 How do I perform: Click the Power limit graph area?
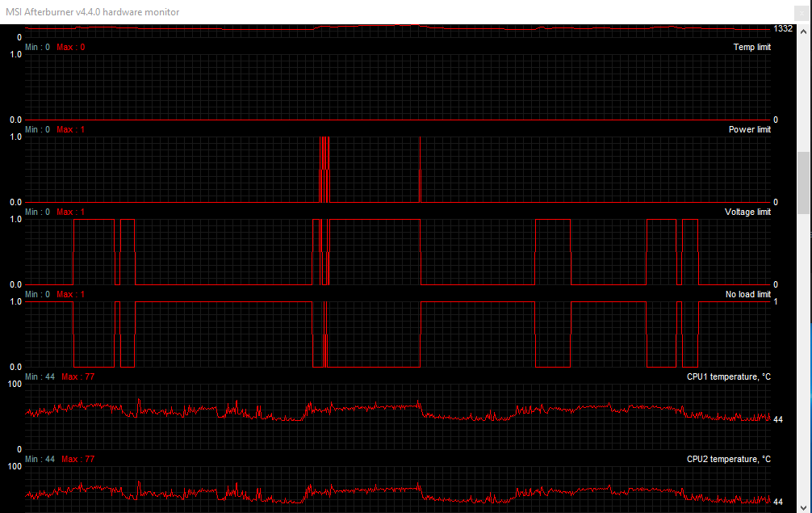point(398,170)
